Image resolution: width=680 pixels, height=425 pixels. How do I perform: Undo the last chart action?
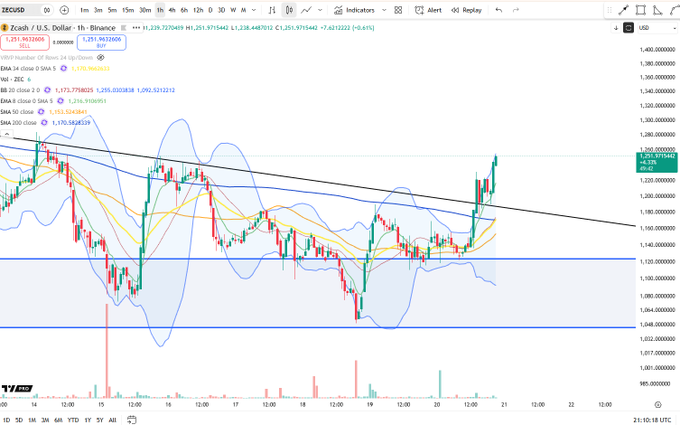[x=499, y=10]
